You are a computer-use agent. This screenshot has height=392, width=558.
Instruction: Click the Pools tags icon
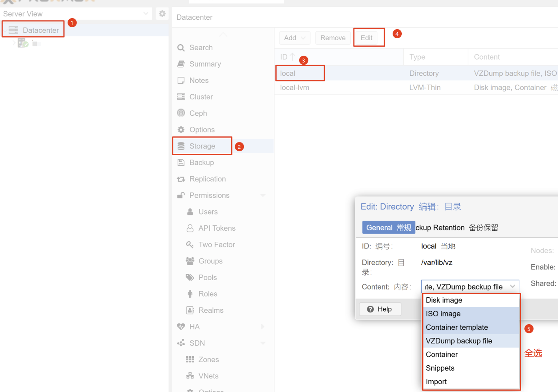tap(190, 277)
